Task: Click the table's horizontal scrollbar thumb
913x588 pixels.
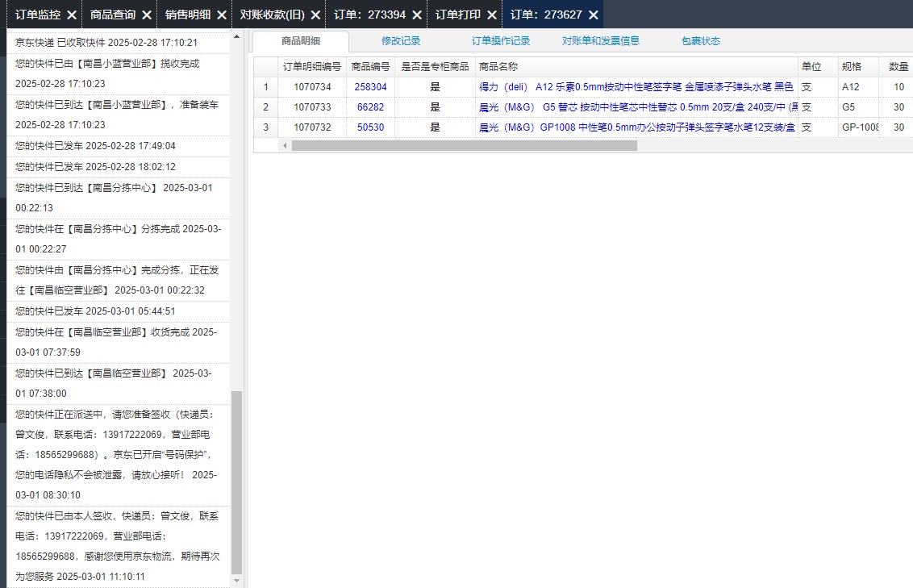Action: [464, 145]
